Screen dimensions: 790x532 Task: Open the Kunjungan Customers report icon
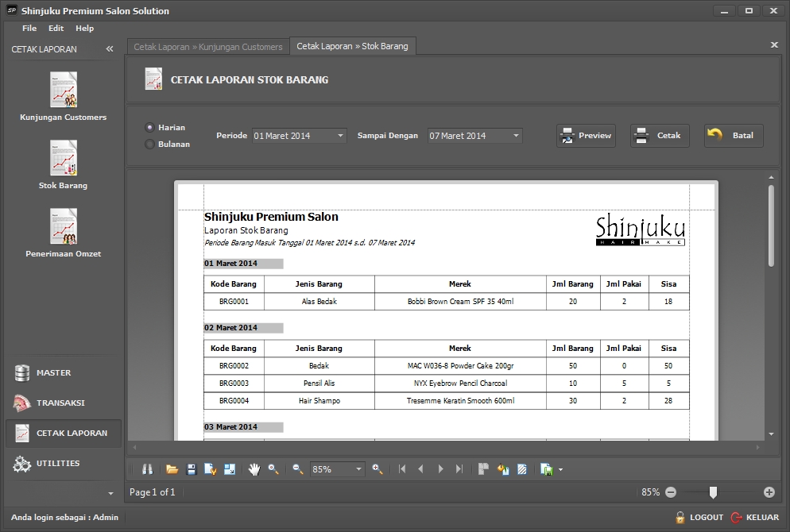64,90
